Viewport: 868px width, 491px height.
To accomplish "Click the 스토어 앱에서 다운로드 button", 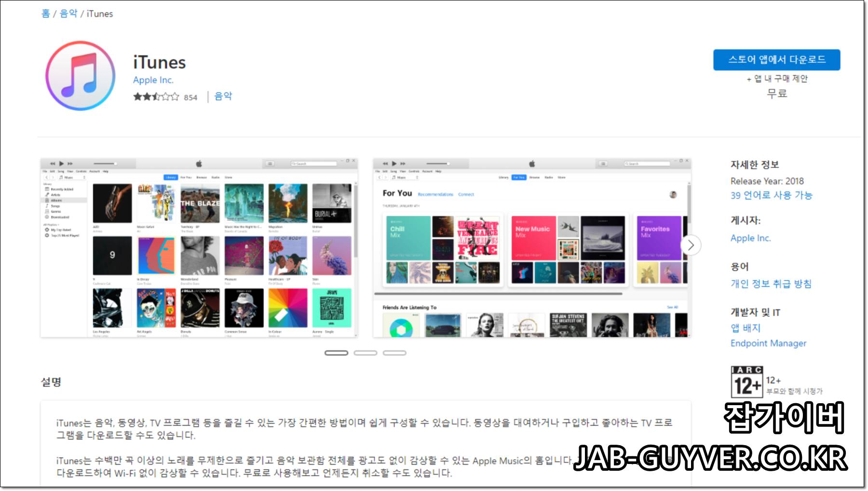I will tap(776, 60).
